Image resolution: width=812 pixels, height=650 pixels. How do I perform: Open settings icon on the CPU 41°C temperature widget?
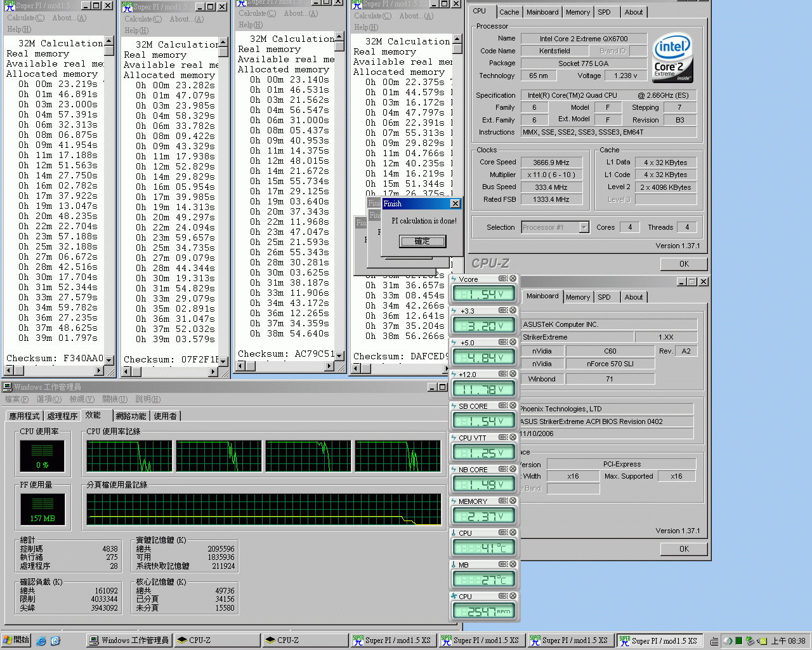tap(502, 533)
